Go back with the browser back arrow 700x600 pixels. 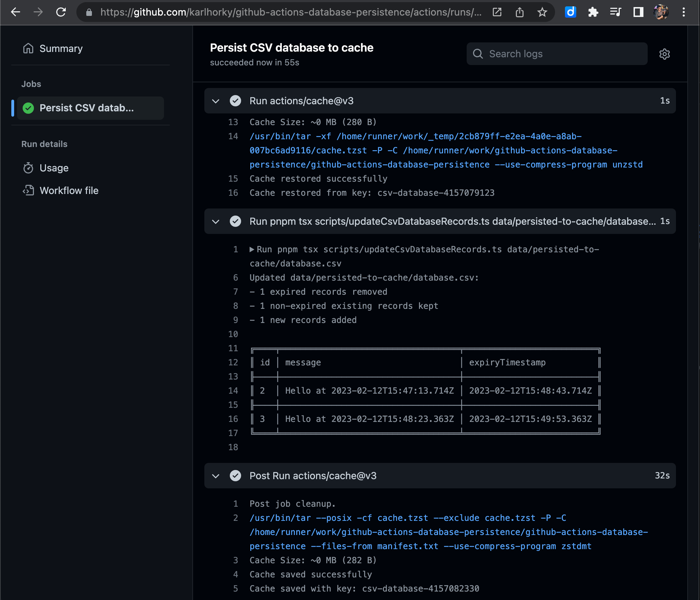16,12
